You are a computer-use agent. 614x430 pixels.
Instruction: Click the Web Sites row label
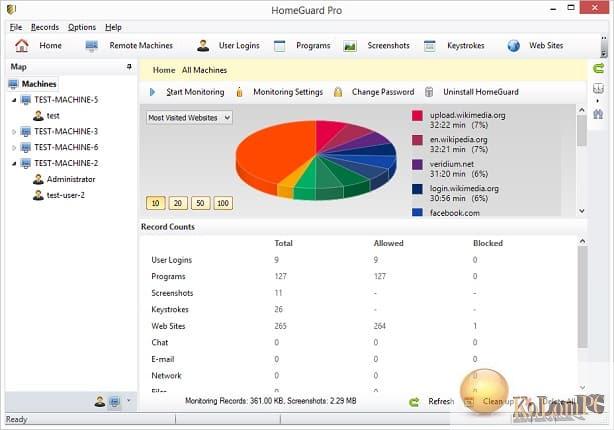[168, 326]
